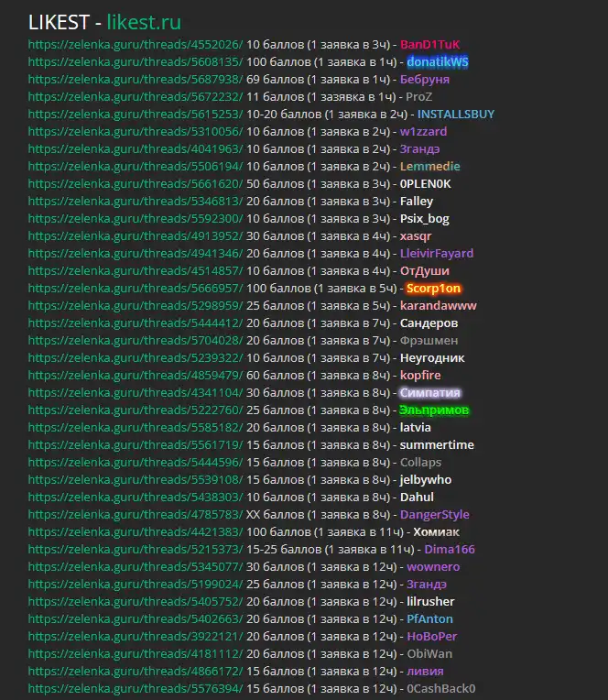This screenshot has height=700, width=608.
Task: Click the Сандеров username
Action: [x=429, y=323]
